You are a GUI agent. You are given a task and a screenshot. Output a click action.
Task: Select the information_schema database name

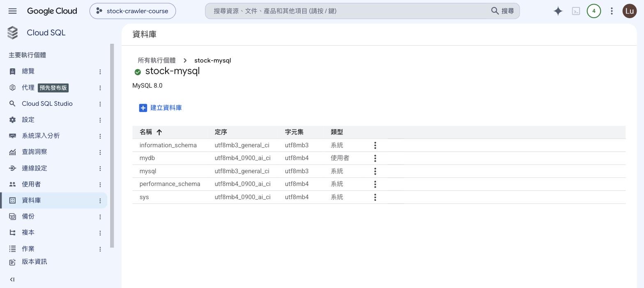point(168,145)
